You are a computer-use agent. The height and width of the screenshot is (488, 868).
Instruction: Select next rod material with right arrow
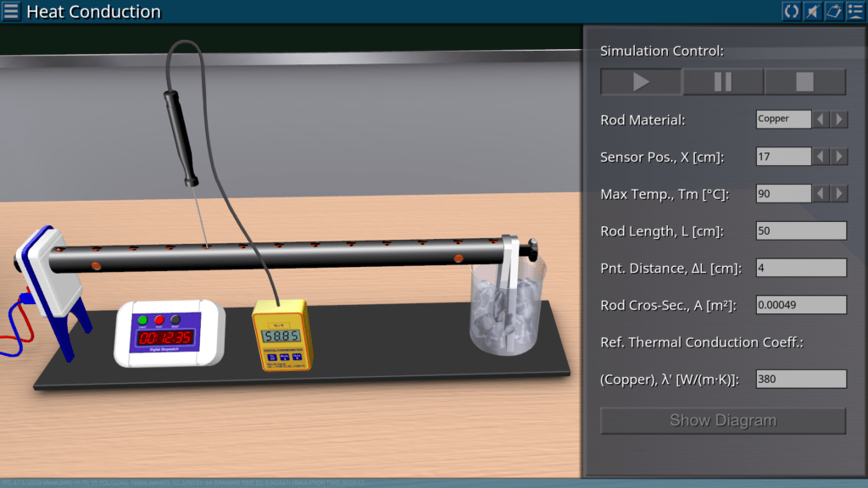pos(839,119)
